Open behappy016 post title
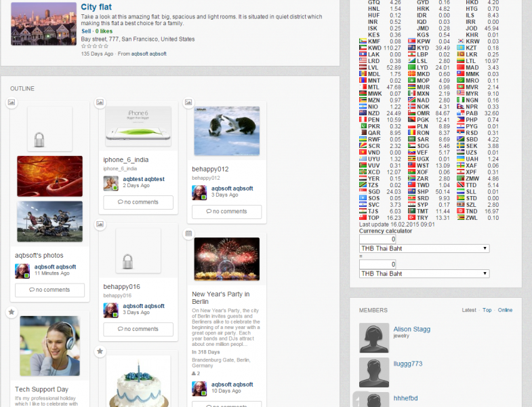This screenshot has width=532, height=407. (x=121, y=287)
